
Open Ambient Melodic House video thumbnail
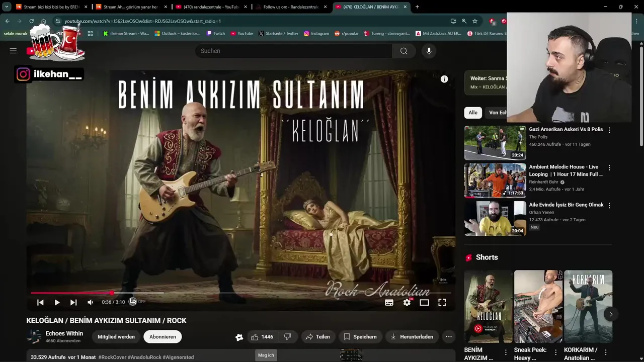pos(495,180)
